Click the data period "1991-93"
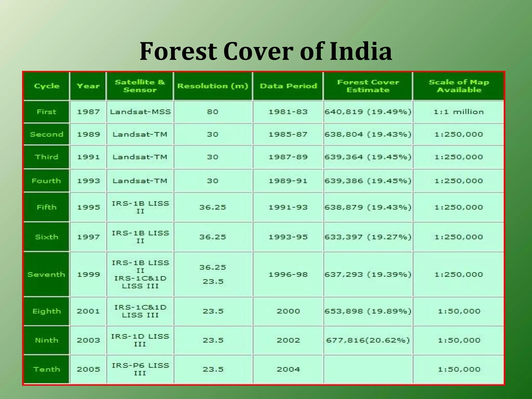The height and width of the screenshot is (399, 532). [288, 207]
